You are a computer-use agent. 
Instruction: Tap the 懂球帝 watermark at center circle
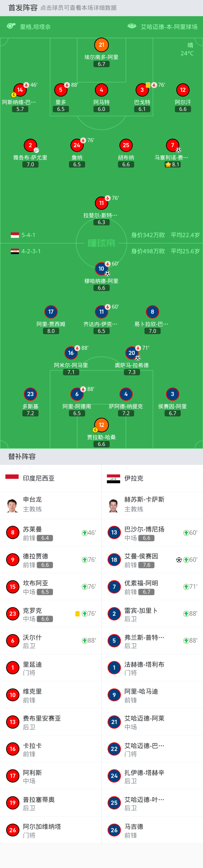click(x=101, y=243)
